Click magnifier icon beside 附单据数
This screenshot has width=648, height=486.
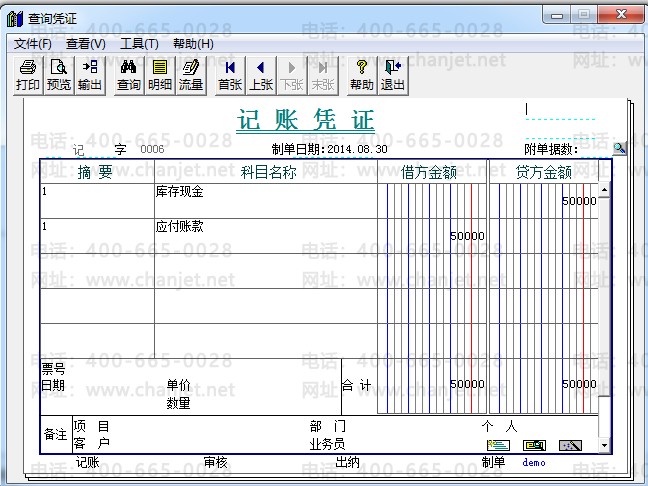tap(619, 148)
